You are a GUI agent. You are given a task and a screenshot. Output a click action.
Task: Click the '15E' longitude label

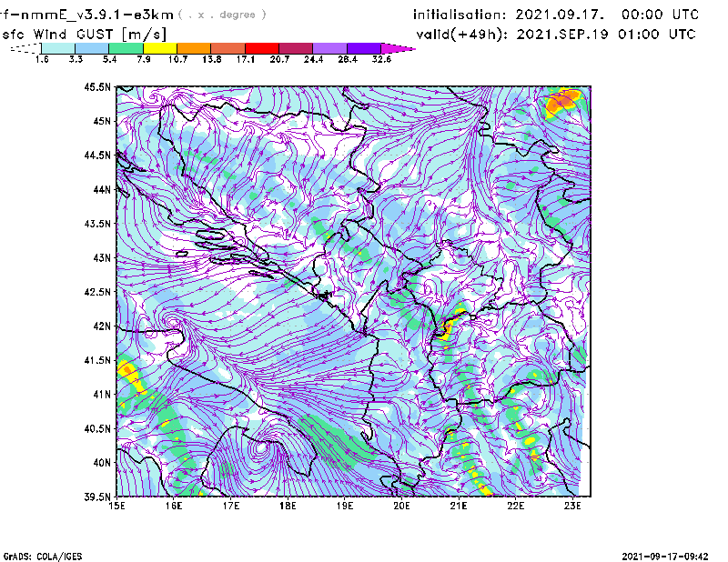coord(116,506)
